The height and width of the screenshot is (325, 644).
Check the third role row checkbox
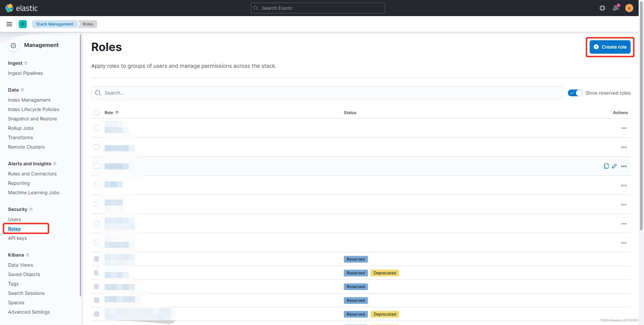97,166
